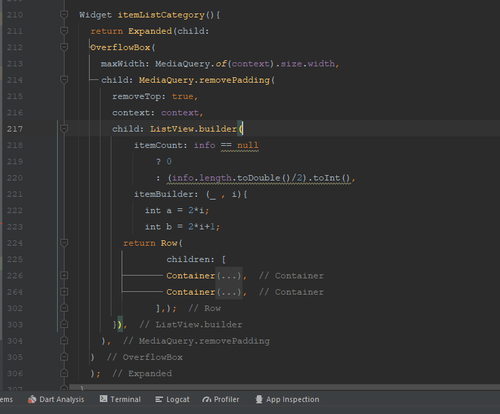Open the Dart Analysis tool window
The height and width of the screenshot is (414, 500).
tap(56, 399)
